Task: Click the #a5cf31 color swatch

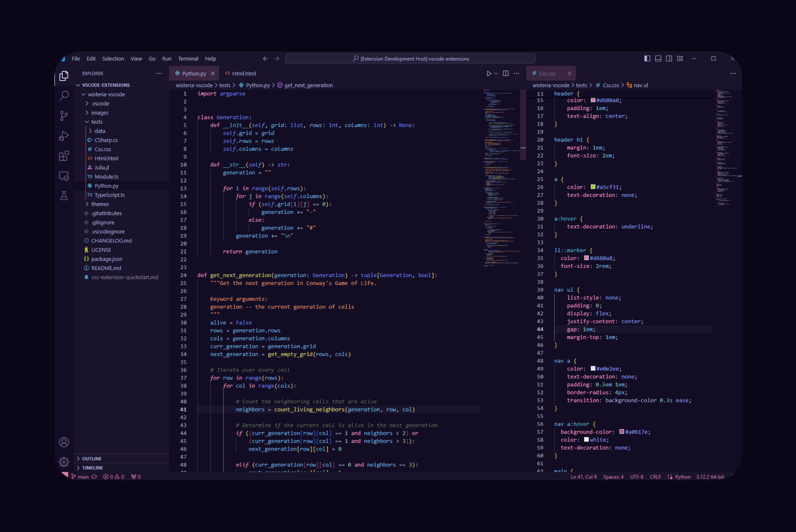Action: click(593, 187)
